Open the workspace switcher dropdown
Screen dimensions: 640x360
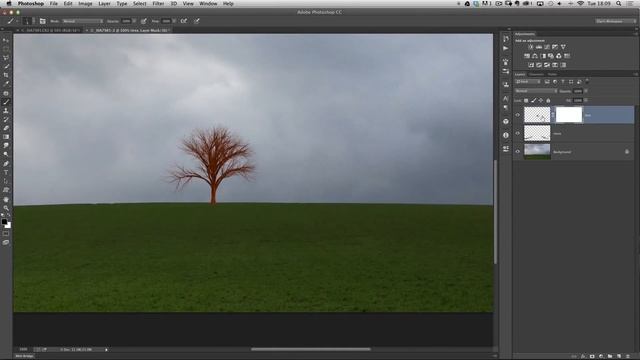(616, 21)
